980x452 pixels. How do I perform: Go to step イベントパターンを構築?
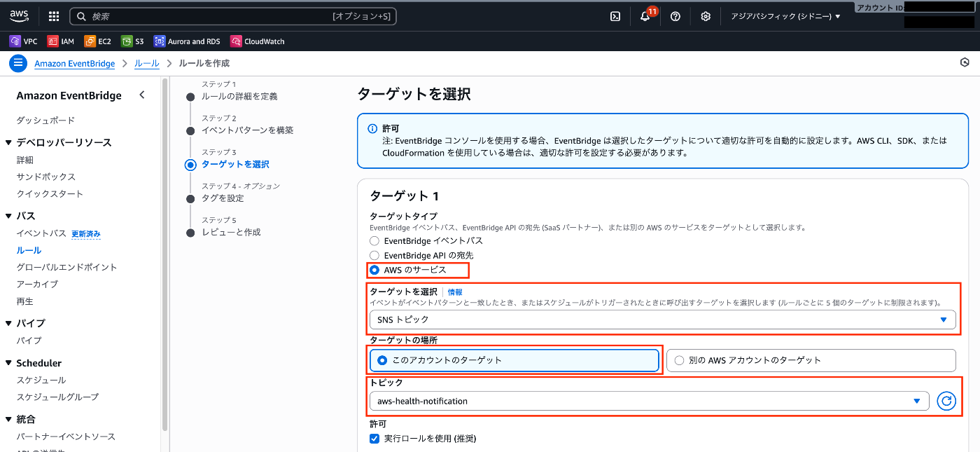(x=247, y=130)
